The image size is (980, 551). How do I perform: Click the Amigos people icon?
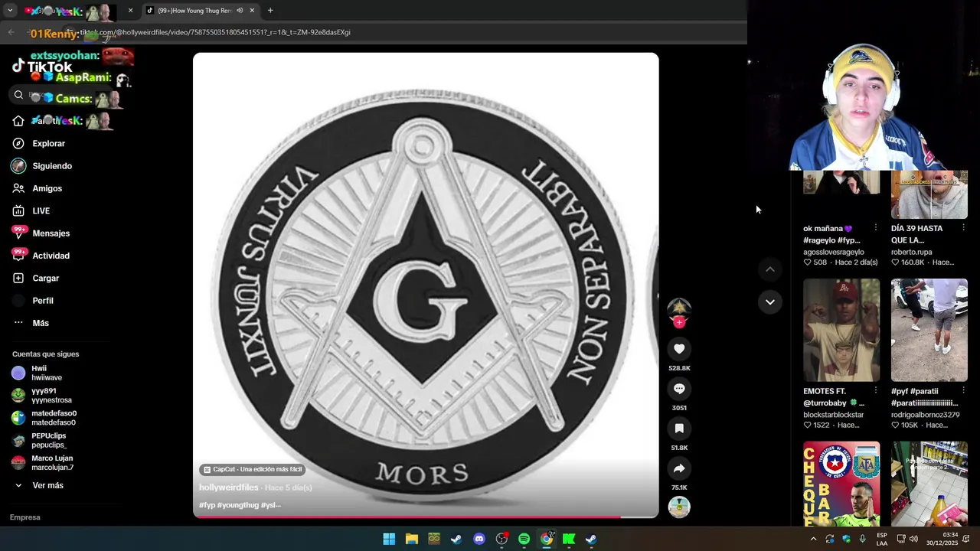[x=18, y=188]
